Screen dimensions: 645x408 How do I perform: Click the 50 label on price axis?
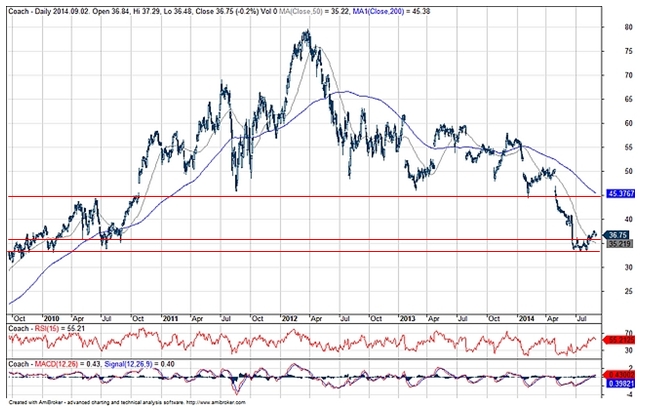coord(629,171)
